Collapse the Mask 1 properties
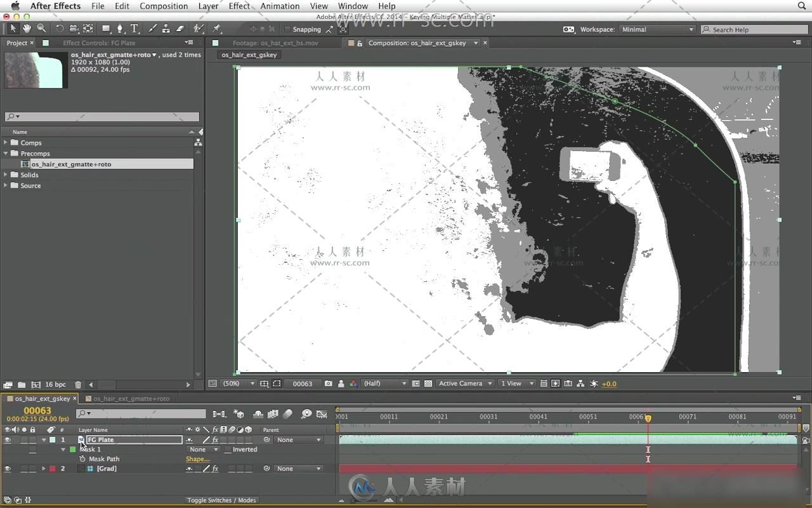Image resolution: width=812 pixels, height=508 pixels. click(63, 450)
